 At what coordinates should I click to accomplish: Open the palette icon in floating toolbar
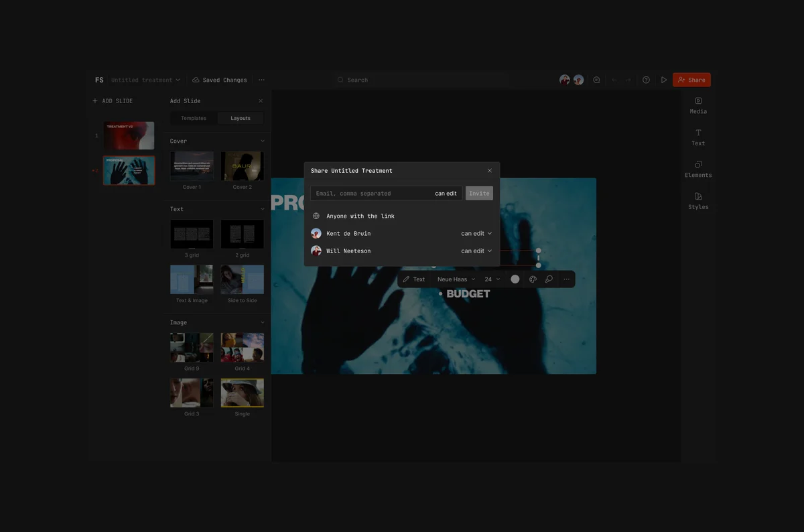[x=533, y=279]
